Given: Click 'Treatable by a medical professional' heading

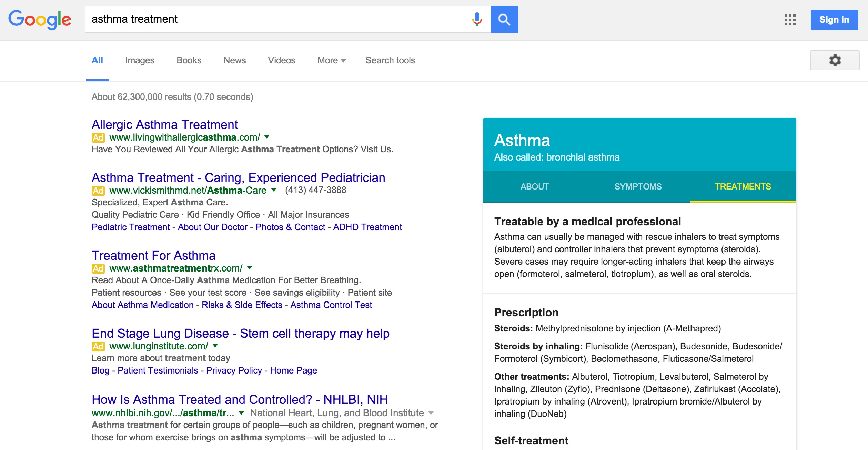Looking at the screenshot, I should (587, 222).
